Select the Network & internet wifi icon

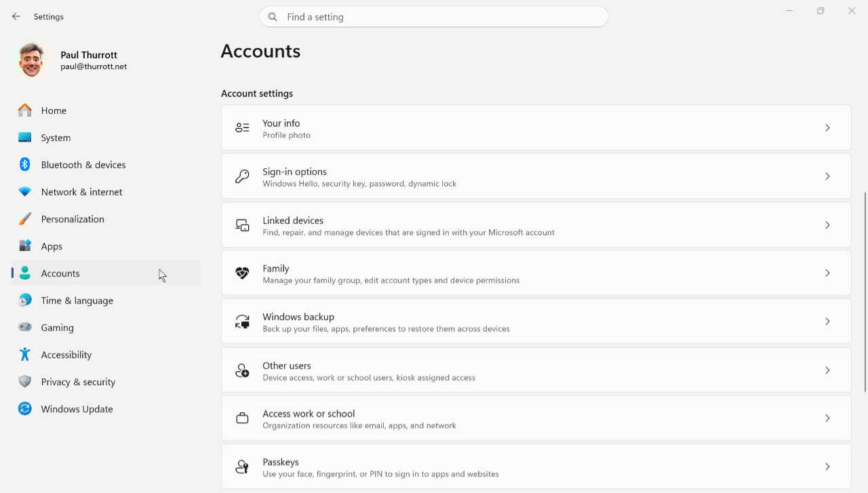tap(25, 192)
